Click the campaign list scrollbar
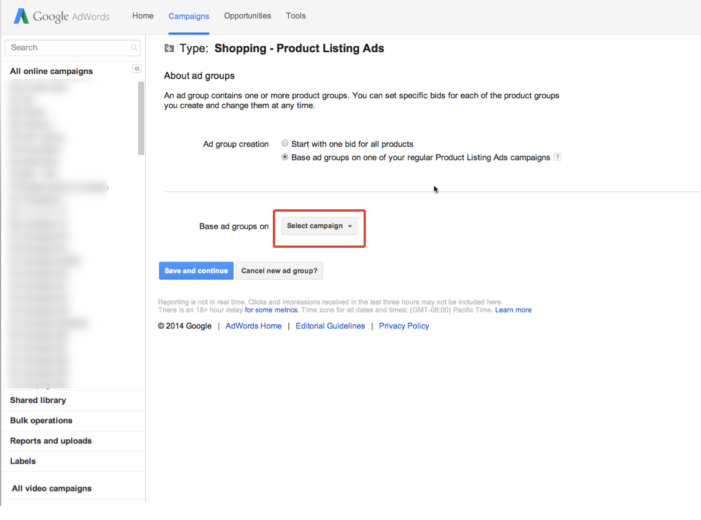 click(141, 118)
